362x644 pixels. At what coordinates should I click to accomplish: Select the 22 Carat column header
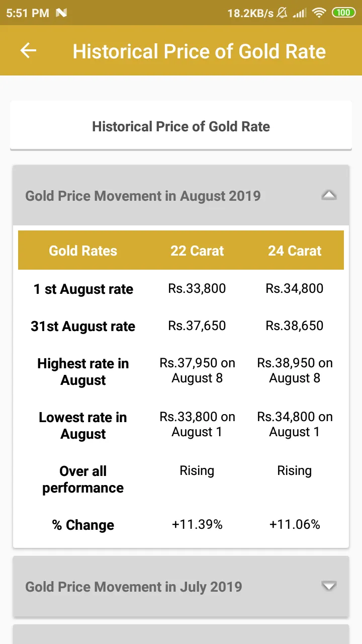pos(197,251)
